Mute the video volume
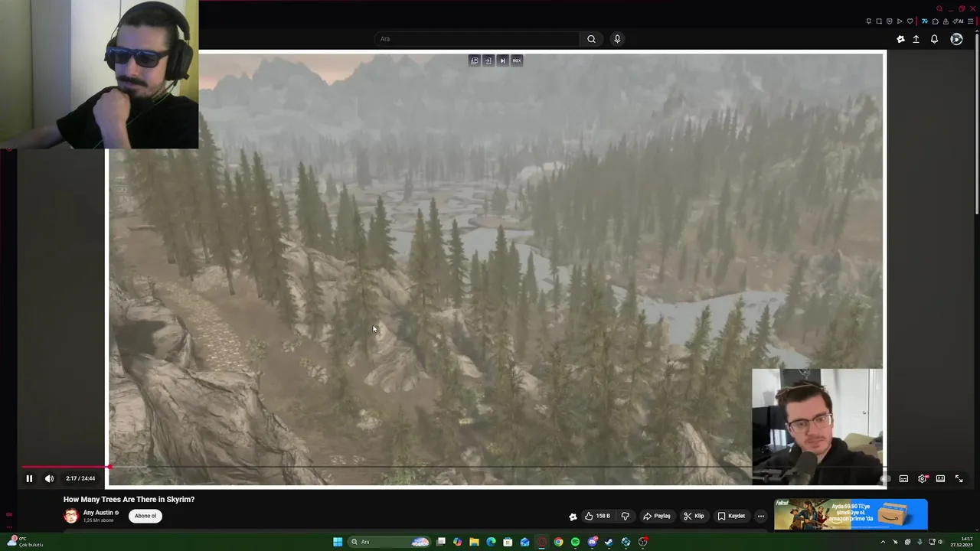The width and height of the screenshot is (980, 551). coord(49,478)
